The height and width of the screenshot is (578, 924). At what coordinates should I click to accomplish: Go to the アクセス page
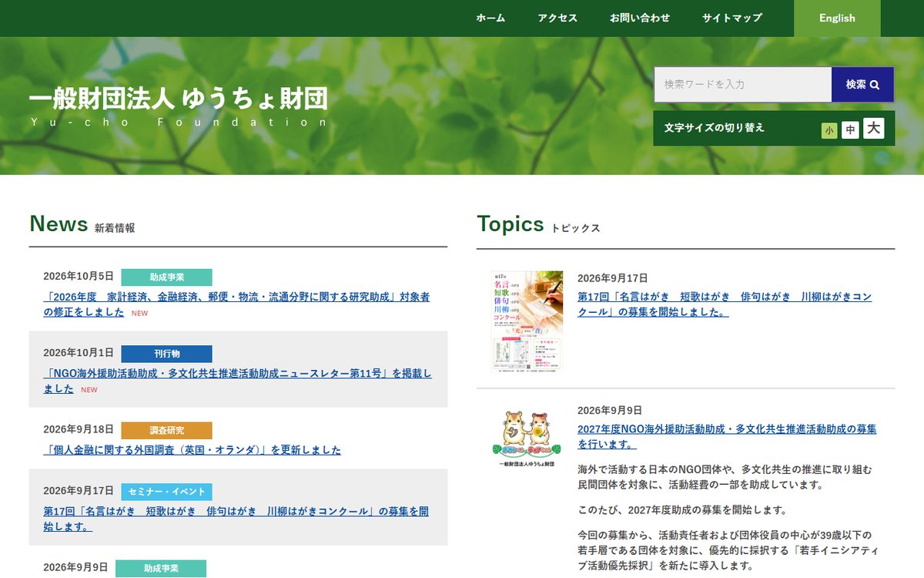pos(557,18)
